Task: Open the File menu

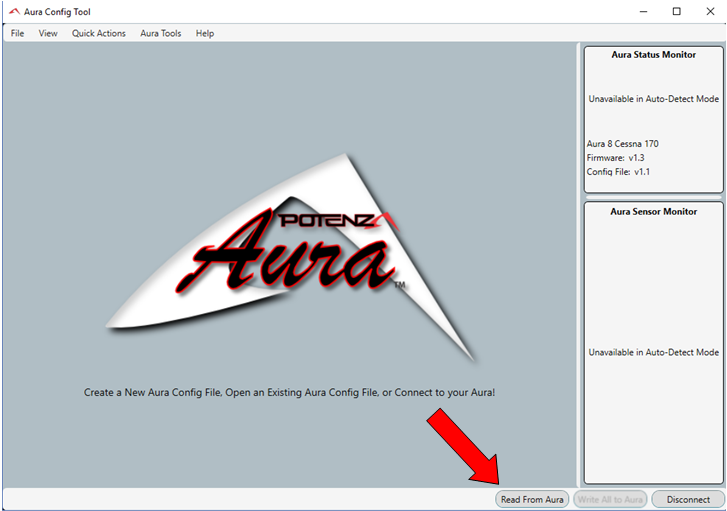Action: point(18,33)
